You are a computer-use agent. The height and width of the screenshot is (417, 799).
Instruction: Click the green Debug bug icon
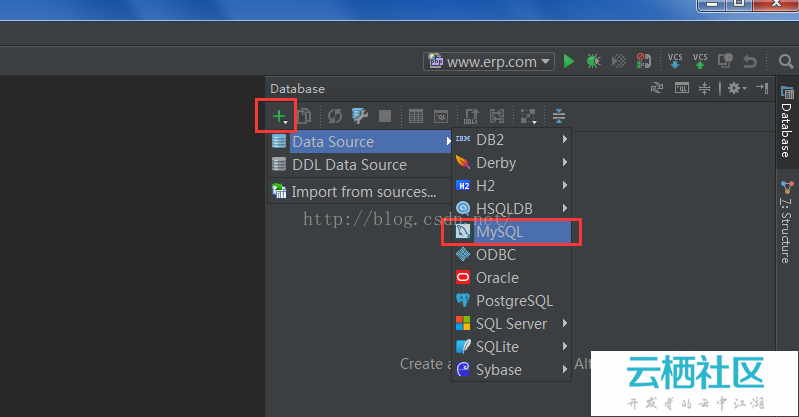pos(594,62)
